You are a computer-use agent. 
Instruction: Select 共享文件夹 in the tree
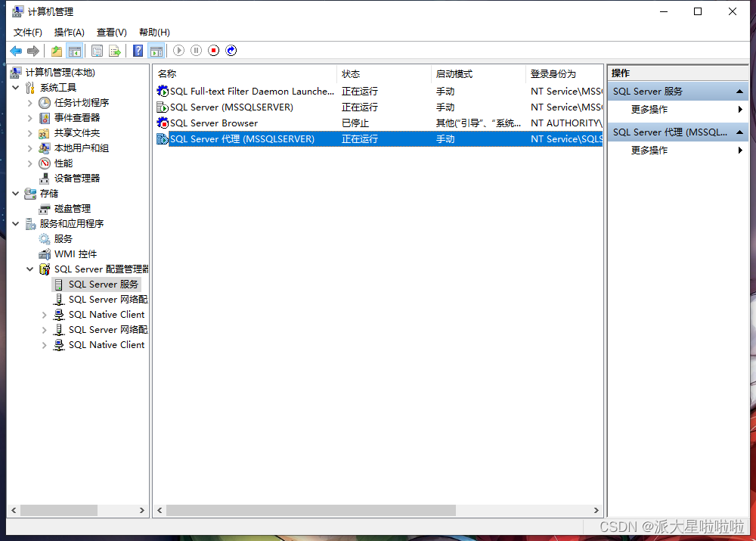77,133
